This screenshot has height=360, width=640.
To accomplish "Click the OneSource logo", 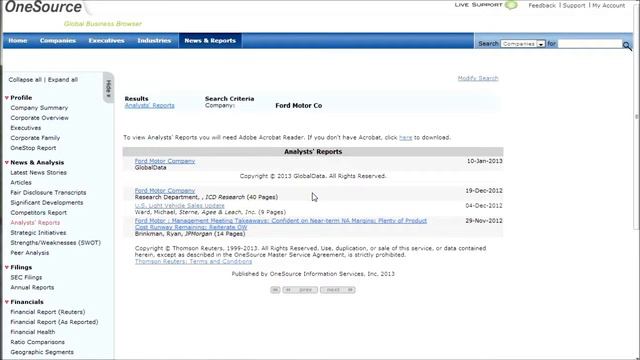I will coord(43,7).
